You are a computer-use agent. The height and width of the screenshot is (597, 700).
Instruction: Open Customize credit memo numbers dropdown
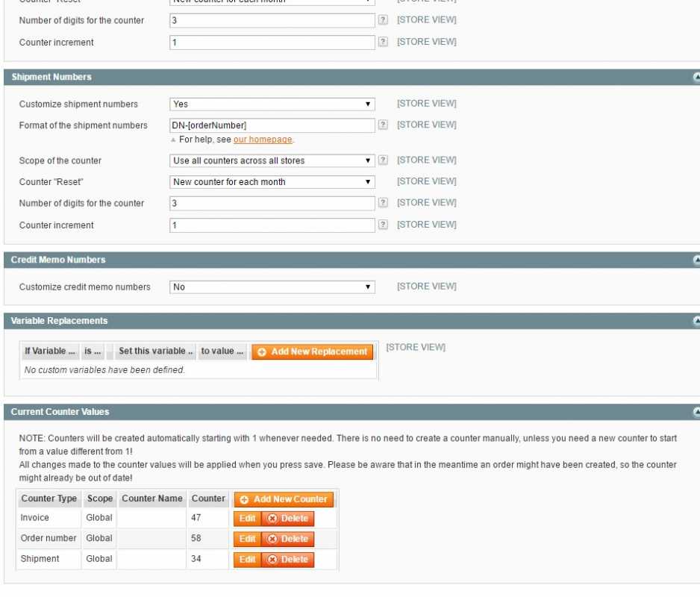tap(272, 287)
